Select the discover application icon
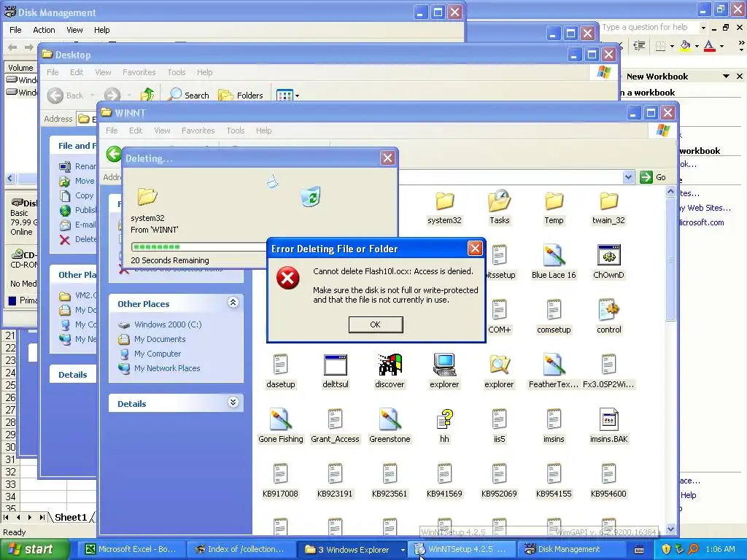Image resolution: width=747 pixels, height=560 pixels. tap(390, 371)
